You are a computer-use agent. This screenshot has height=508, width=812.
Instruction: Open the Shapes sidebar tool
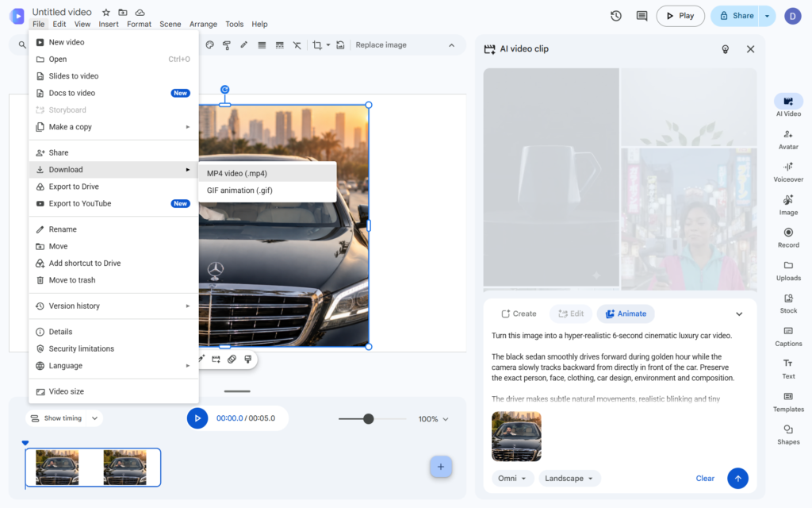pos(788,435)
